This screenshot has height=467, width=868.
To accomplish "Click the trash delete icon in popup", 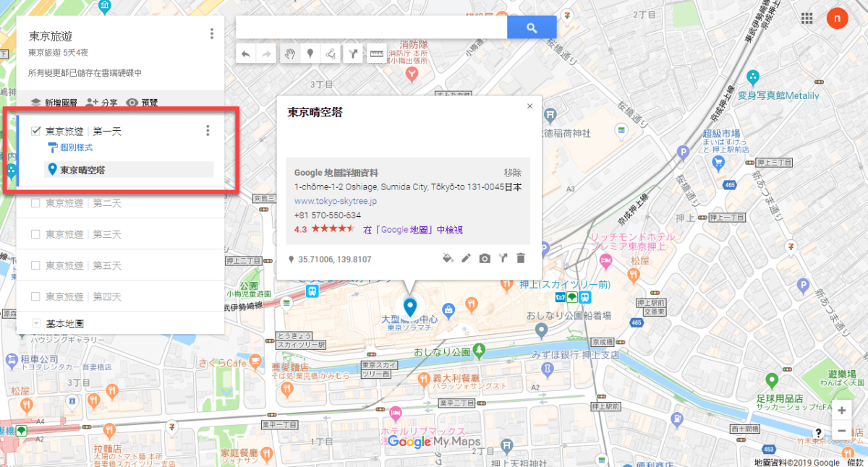I will pos(521,258).
